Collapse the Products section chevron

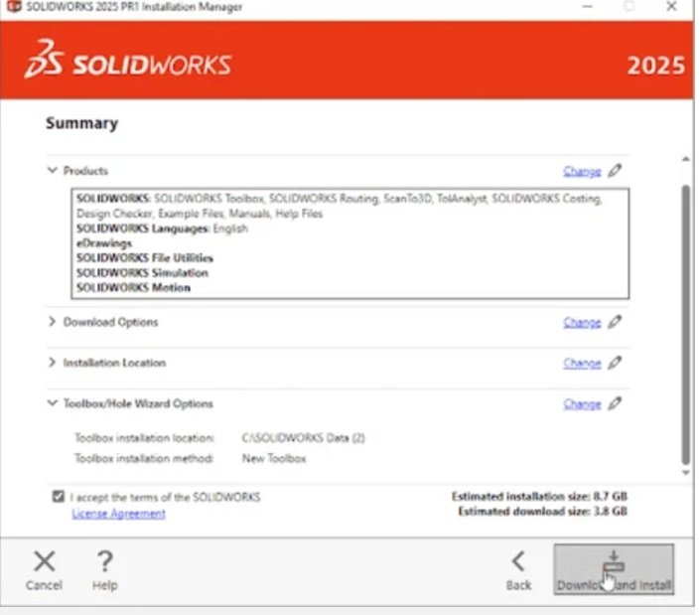pos(53,170)
